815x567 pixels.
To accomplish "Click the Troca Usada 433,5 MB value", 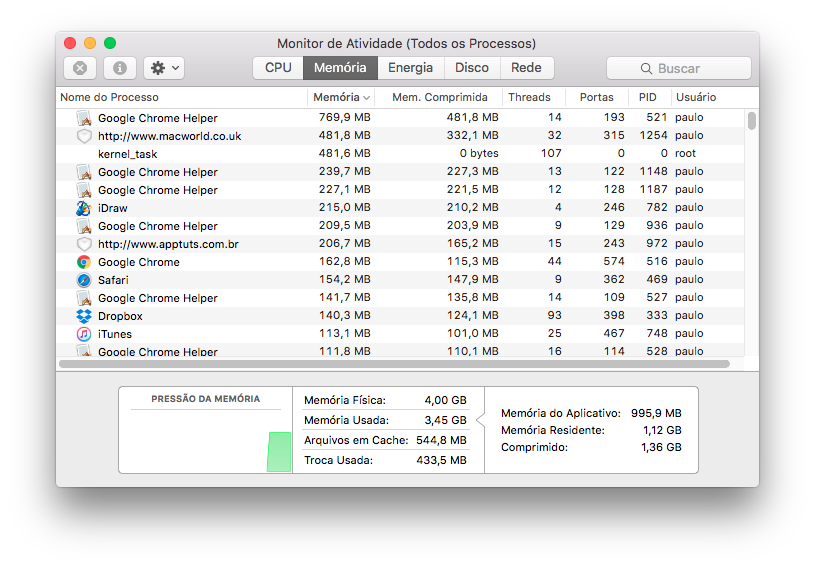I will point(441,460).
